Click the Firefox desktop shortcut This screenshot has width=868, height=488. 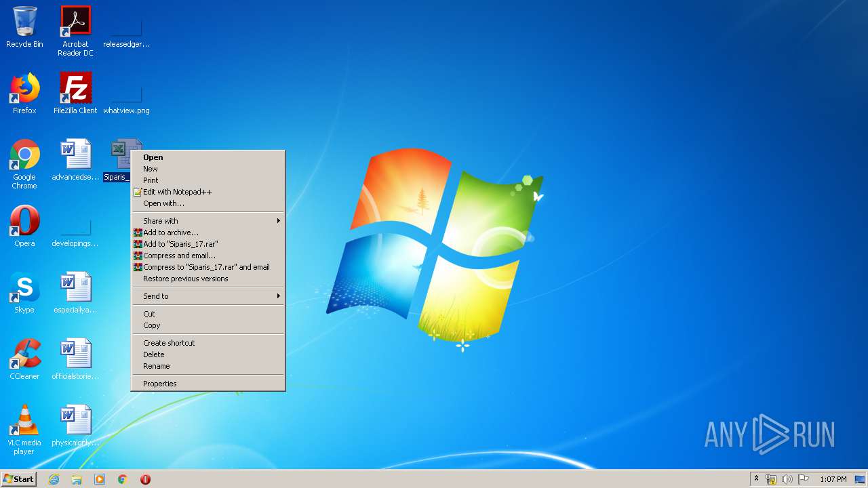pyautogui.click(x=24, y=94)
